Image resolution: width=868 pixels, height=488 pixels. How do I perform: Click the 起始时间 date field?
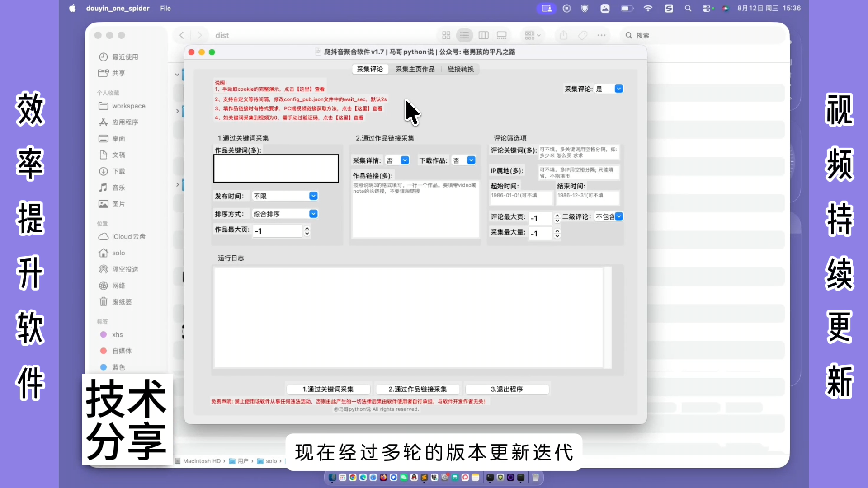(x=521, y=198)
